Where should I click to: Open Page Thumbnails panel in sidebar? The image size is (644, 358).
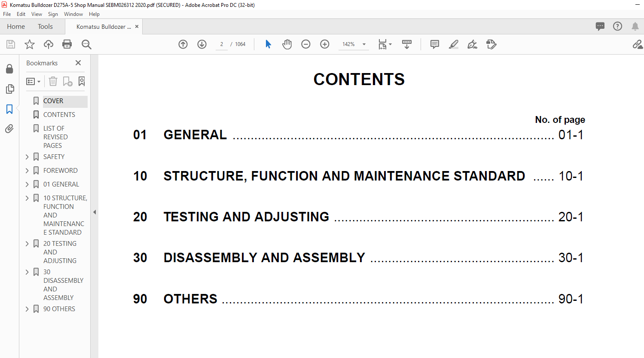9,89
